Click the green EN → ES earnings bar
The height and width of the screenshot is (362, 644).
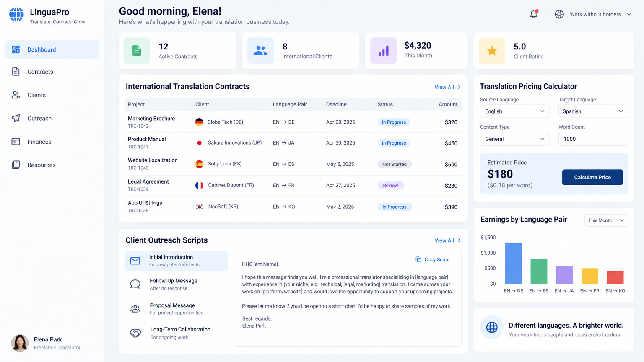tap(539, 271)
